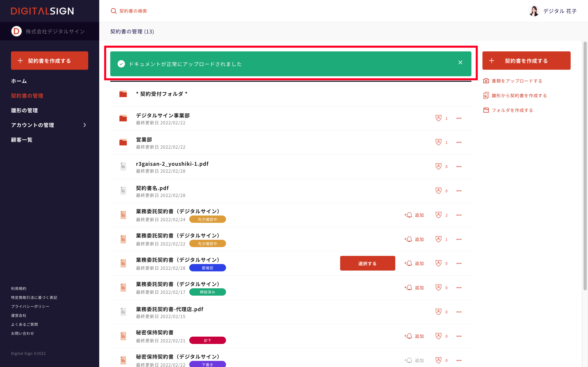The width and height of the screenshot is (588, 367).
Task: Click the template document icon
Action: (x=486, y=95)
